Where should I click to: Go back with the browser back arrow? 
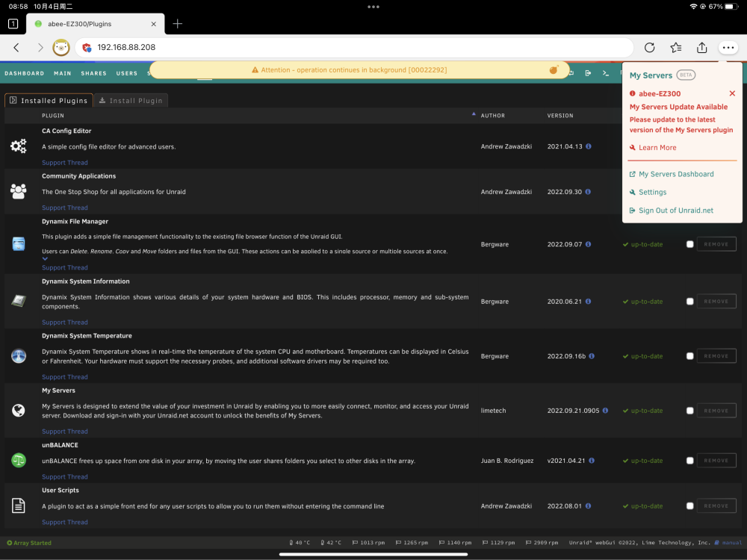pos(16,47)
